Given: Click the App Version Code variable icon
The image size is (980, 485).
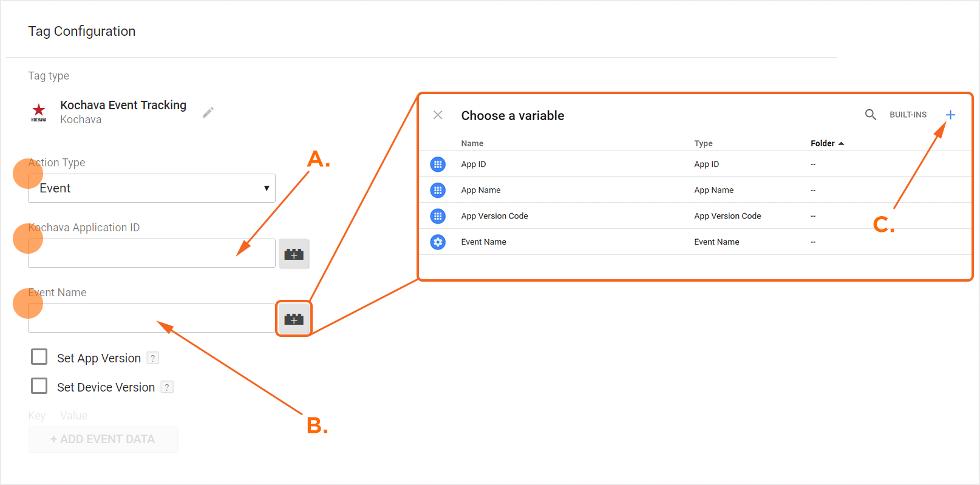Looking at the screenshot, I should [438, 216].
